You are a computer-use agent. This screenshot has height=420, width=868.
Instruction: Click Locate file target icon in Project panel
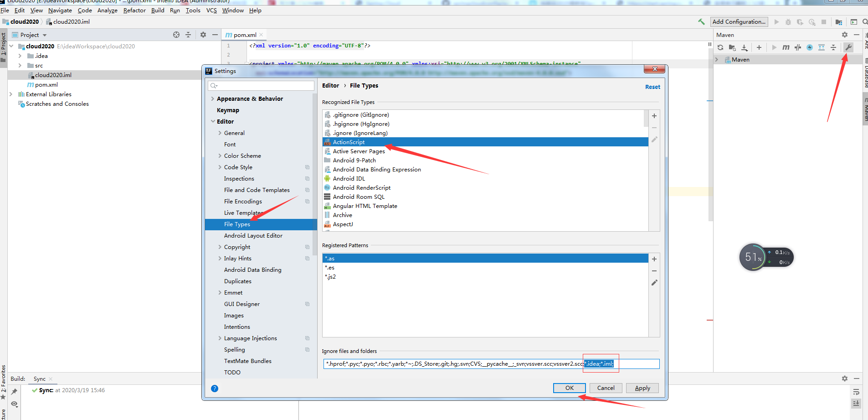(x=176, y=35)
